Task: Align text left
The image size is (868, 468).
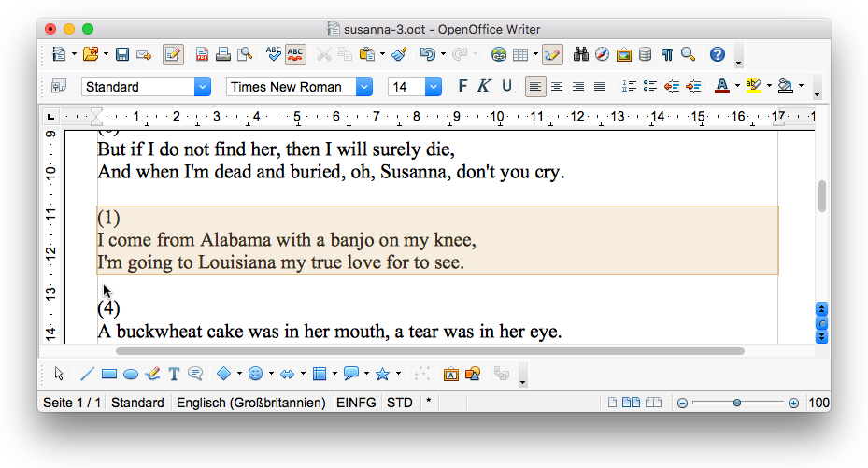Action: coord(534,86)
